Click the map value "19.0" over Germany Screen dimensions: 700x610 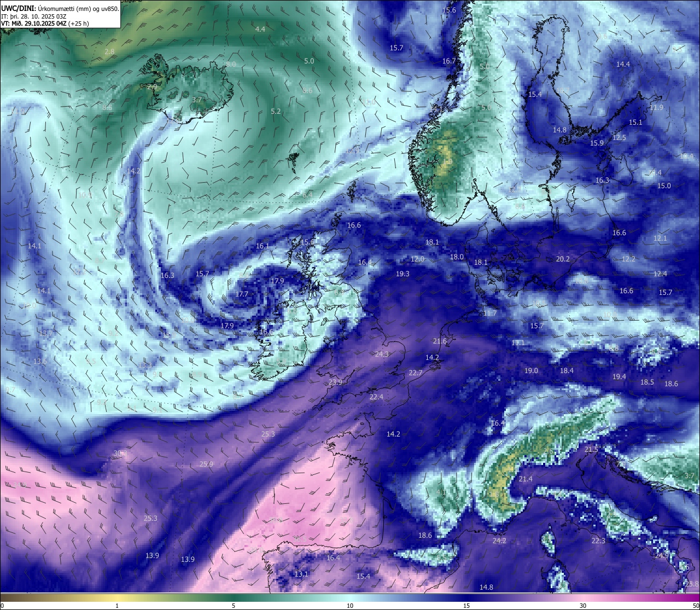click(x=531, y=370)
